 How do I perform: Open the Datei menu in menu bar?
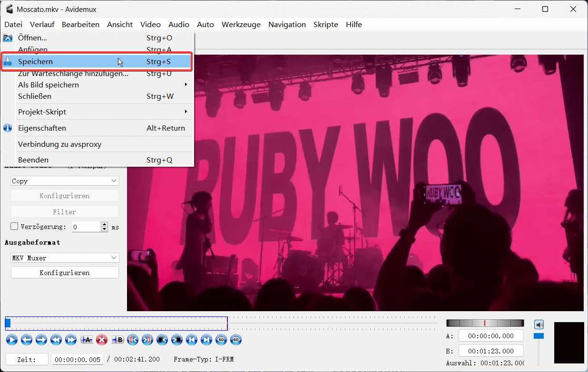[x=13, y=24]
